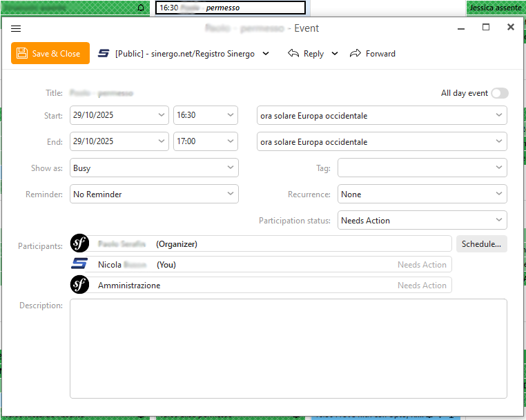Click inside the Description text area

(288, 348)
